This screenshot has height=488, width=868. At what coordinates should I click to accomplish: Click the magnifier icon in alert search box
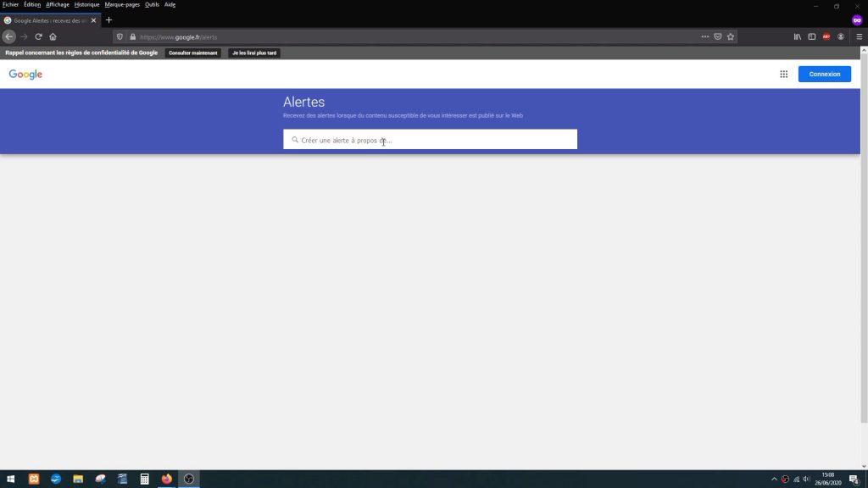click(294, 140)
